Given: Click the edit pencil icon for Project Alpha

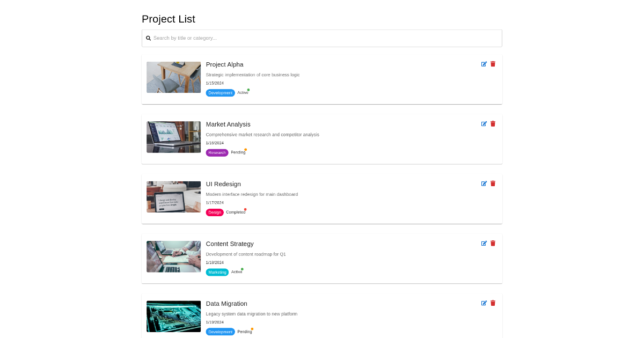Looking at the screenshot, I should click(484, 64).
